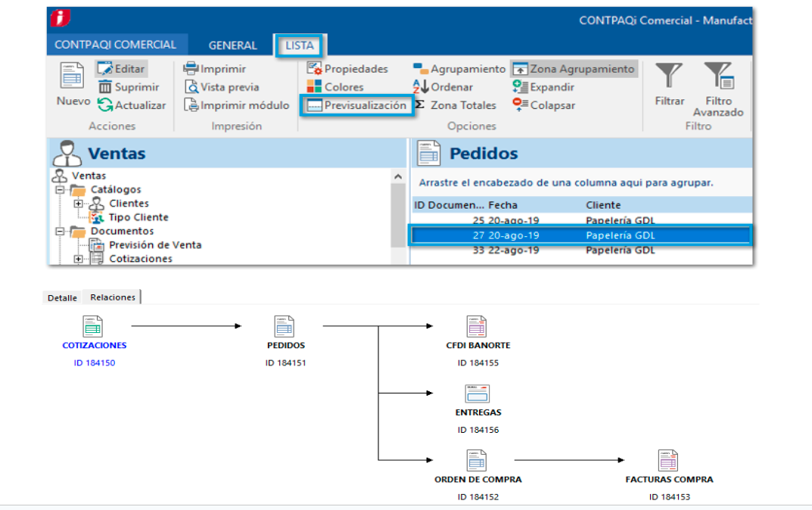Select the FACTURAS COMPRA document icon
Image resolution: width=812 pixels, height=510 pixels.
(x=668, y=461)
